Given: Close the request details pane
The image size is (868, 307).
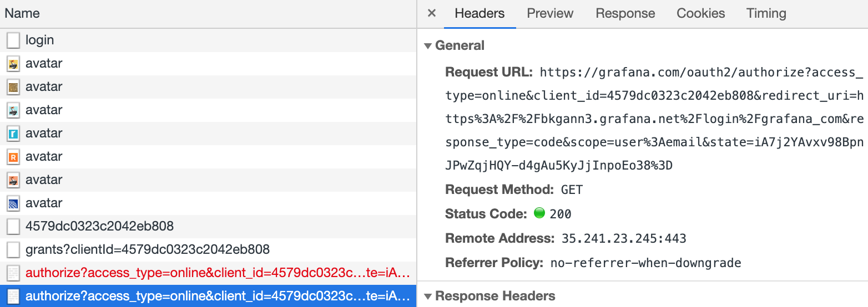Looking at the screenshot, I should pos(432,14).
